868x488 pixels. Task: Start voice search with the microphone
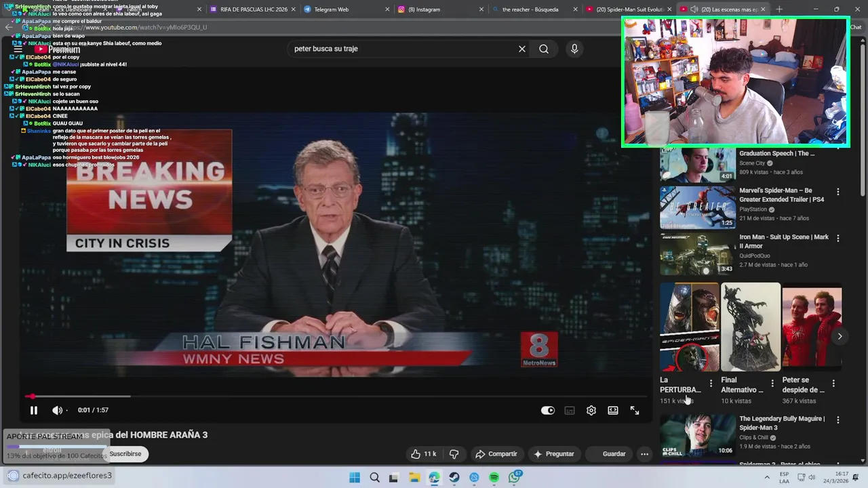tap(574, 49)
